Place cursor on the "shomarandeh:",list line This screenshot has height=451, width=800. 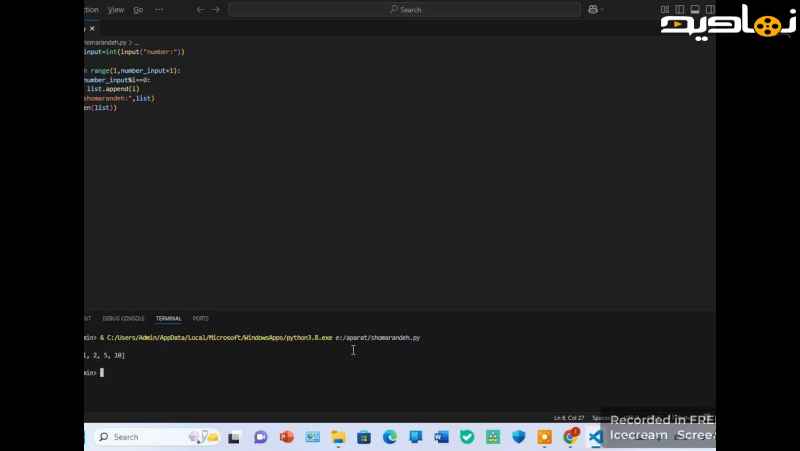[119, 98]
